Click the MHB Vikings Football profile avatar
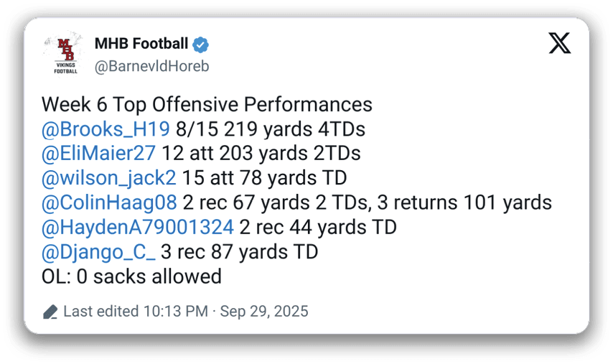 [65, 54]
